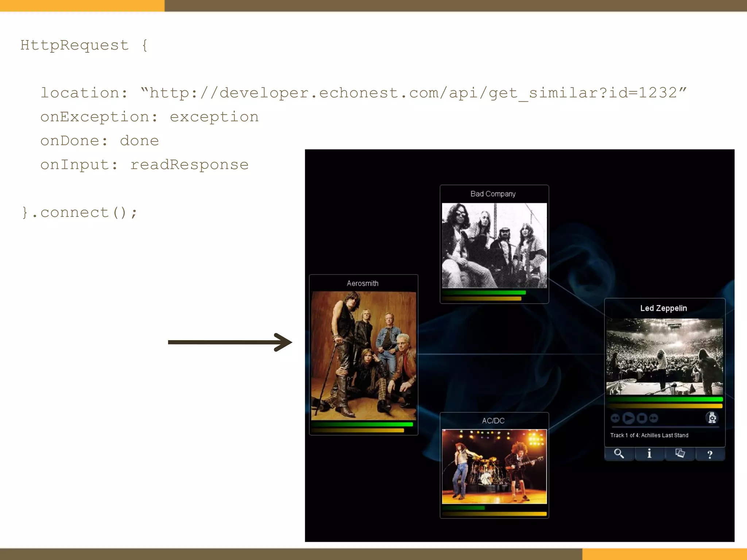
Task: Click the Bad Company green meter bar
Action: click(484, 292)
